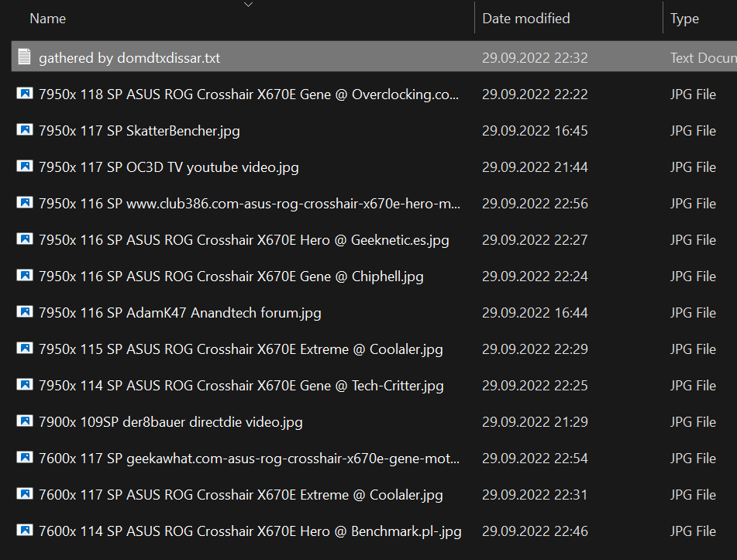This screenshot has height=560, width=737.
Task: Sort files by the Date modified column
Action: (526, 19)
